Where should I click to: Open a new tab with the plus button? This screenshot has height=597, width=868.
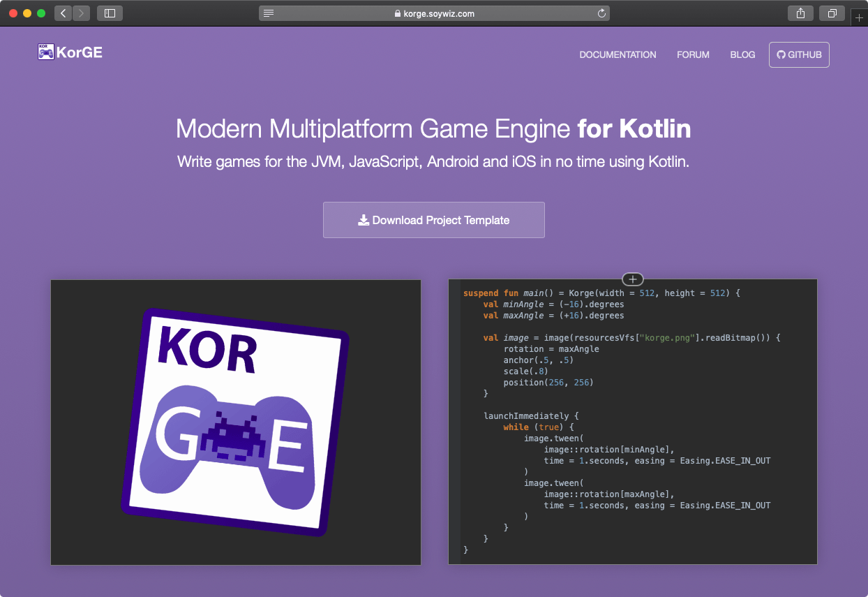point(859,17)
